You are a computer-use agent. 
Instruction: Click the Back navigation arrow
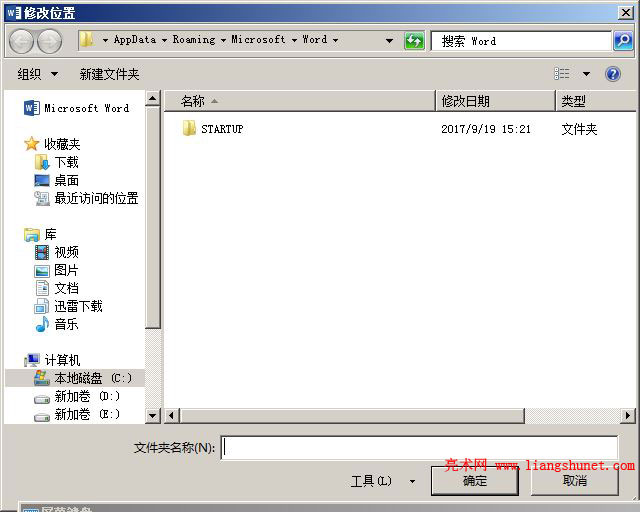(x=21, y=41)
